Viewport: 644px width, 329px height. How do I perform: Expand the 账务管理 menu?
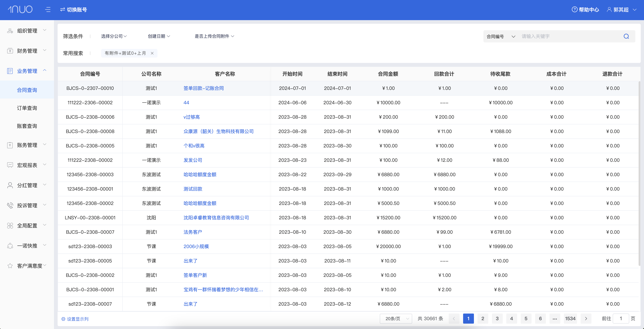pos(45,145)
